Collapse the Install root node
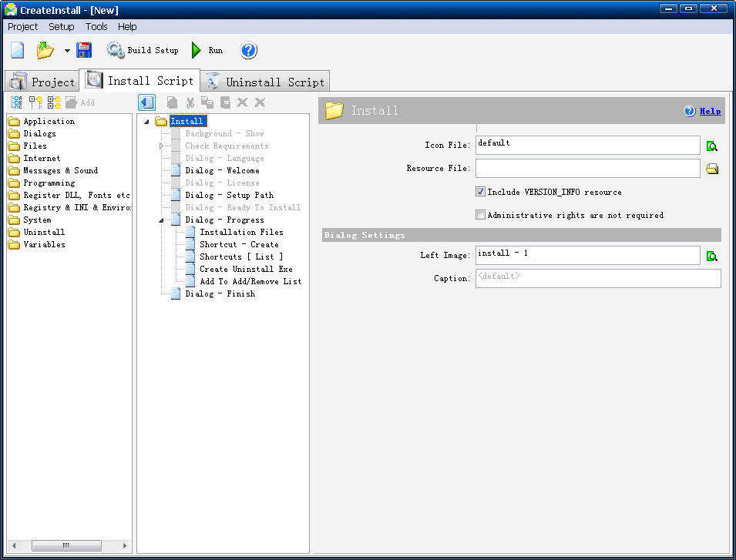Image resolution: width=736 pixels, height=560 pixels. [146, 122]
